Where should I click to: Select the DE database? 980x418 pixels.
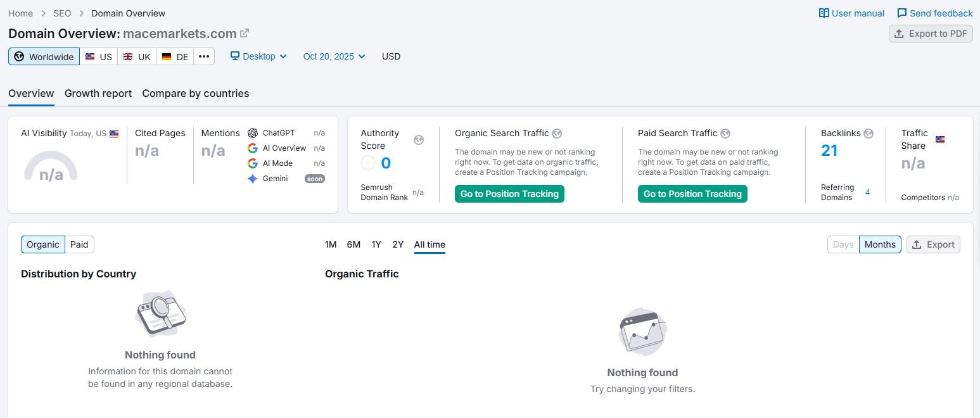coord(175,56)
